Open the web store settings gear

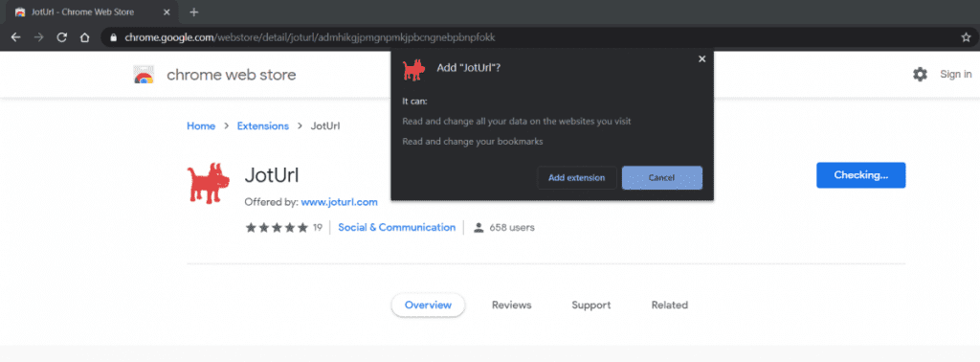[x=920, y=75]
